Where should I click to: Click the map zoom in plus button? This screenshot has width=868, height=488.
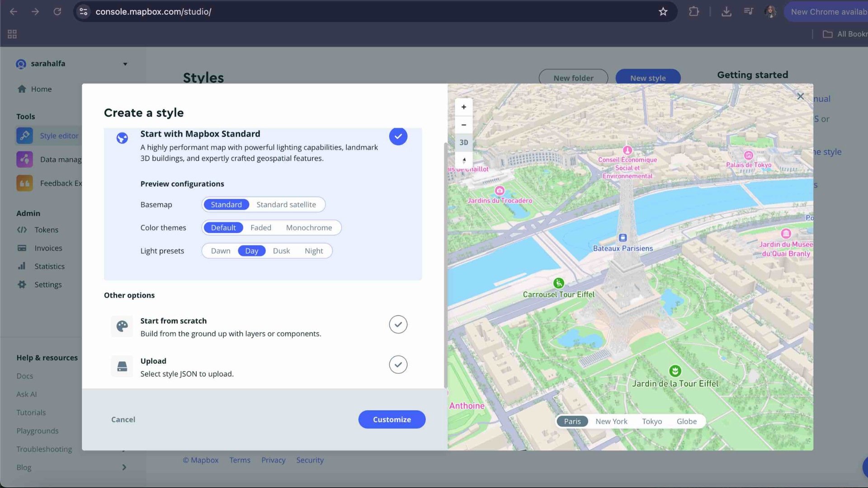(x=463, y=107)
